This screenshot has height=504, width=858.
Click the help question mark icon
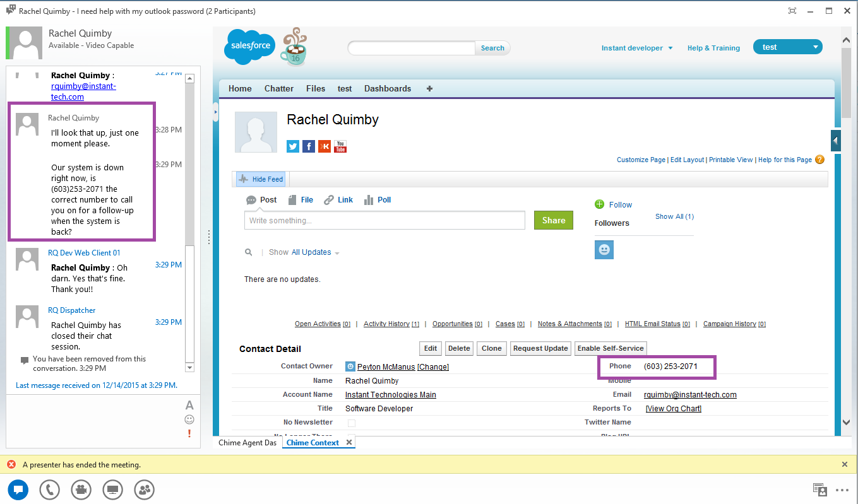[819, 160]
